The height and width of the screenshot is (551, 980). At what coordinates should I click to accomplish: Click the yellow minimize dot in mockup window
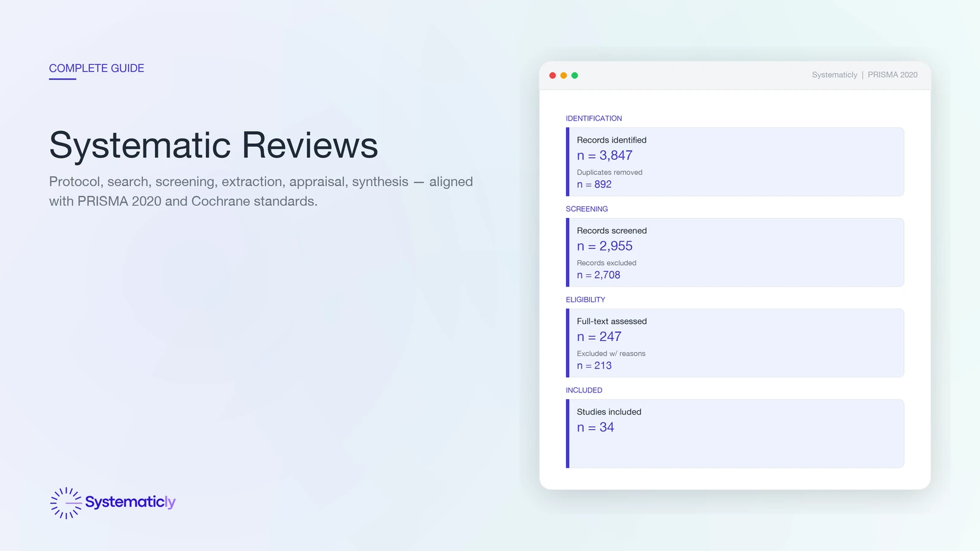click(563, 75)
